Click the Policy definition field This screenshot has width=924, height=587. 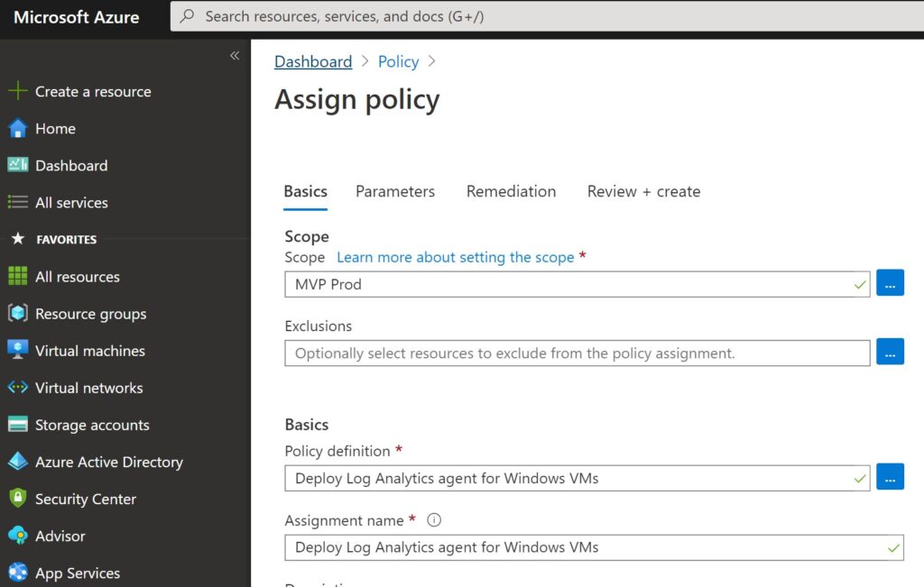(577, 478)
